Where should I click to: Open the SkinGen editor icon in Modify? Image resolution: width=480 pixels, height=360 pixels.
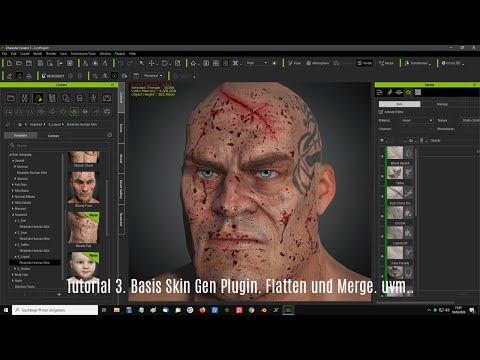coord(408,92)
